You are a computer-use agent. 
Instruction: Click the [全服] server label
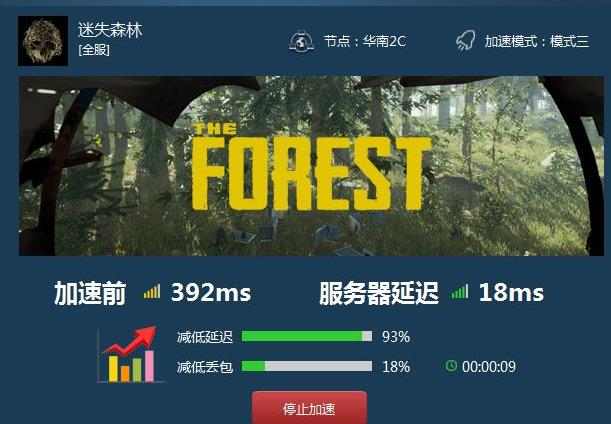pos(94,50)
